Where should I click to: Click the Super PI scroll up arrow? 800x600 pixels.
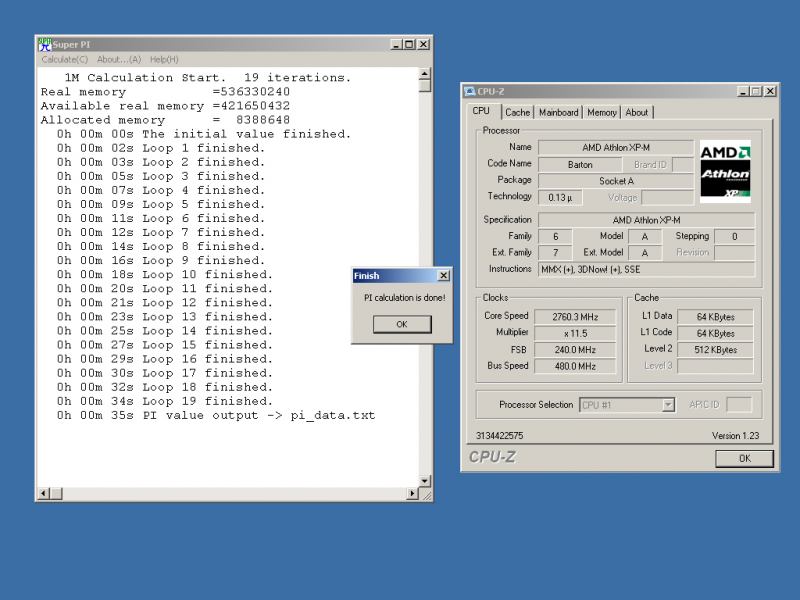[x=424, y=74]
